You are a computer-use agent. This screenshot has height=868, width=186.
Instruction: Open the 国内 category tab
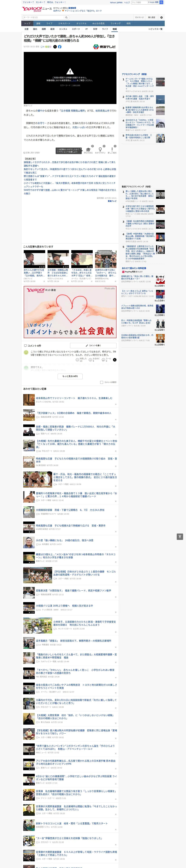[35, 29]
